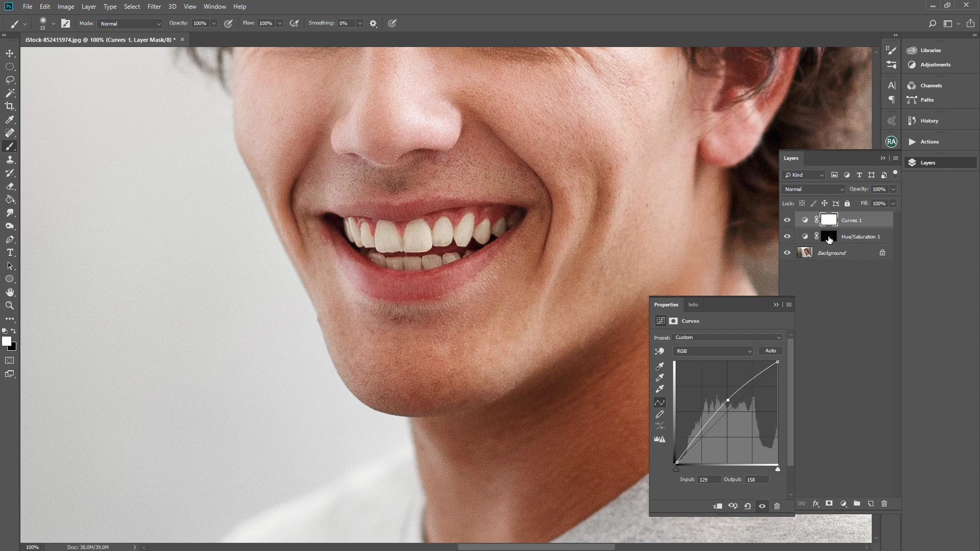Open the Channels panel
This screenshot has width=980, height=551.
click(x=931, y=86)
